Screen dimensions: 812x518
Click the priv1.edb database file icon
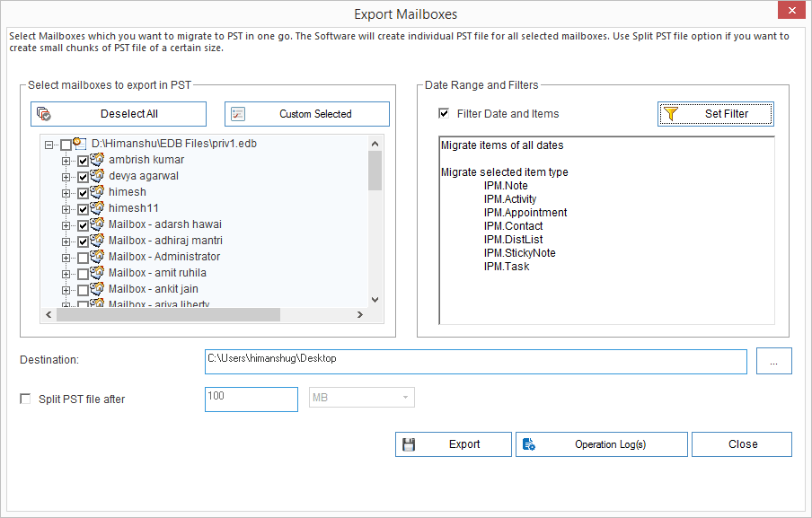tap(80, 144)
